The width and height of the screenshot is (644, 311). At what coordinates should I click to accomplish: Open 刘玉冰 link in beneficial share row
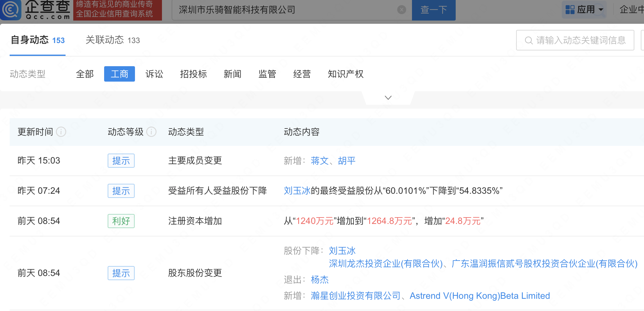[297, 191]
